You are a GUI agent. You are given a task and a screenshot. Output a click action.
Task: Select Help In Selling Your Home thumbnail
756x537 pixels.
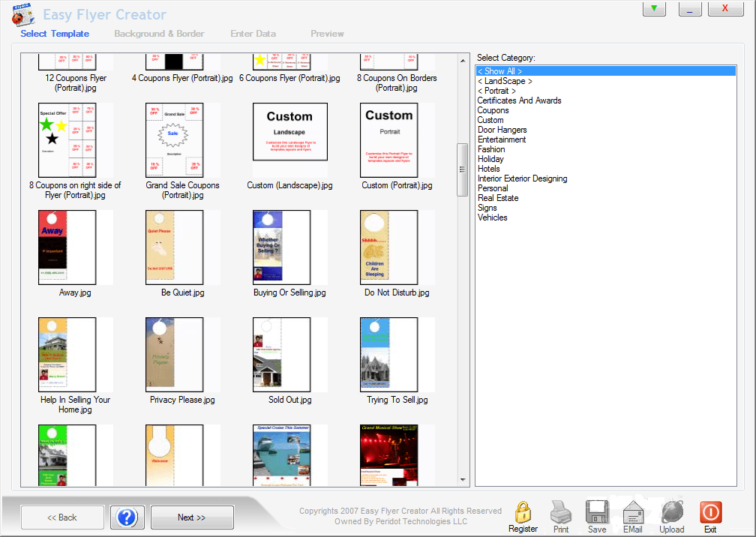coord(67,355)
